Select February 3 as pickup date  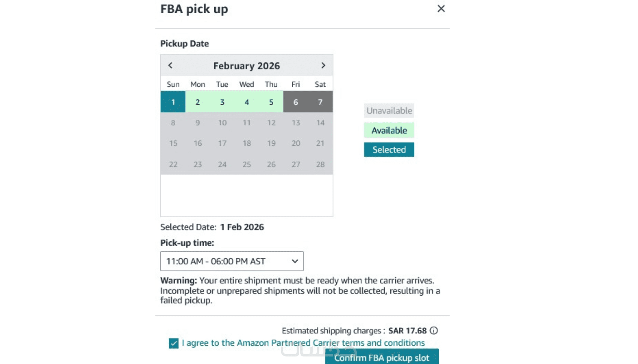click(x=222, y=102)
